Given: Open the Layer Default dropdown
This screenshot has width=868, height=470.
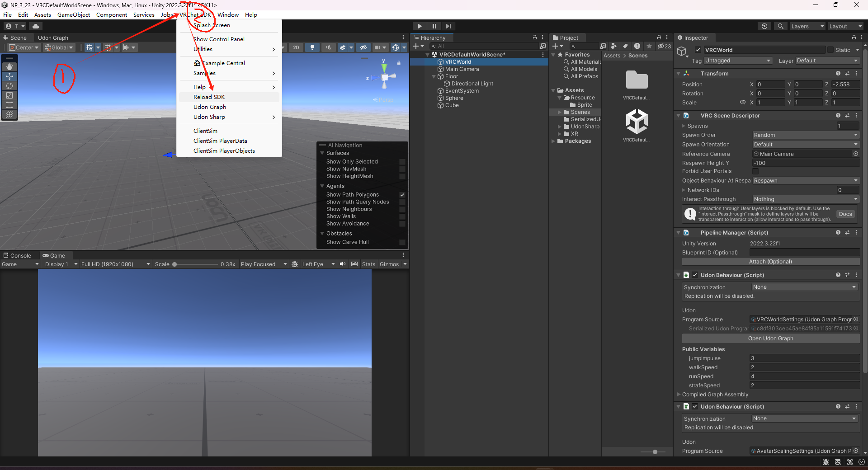Looking at the screenshot, I should 827,61.
